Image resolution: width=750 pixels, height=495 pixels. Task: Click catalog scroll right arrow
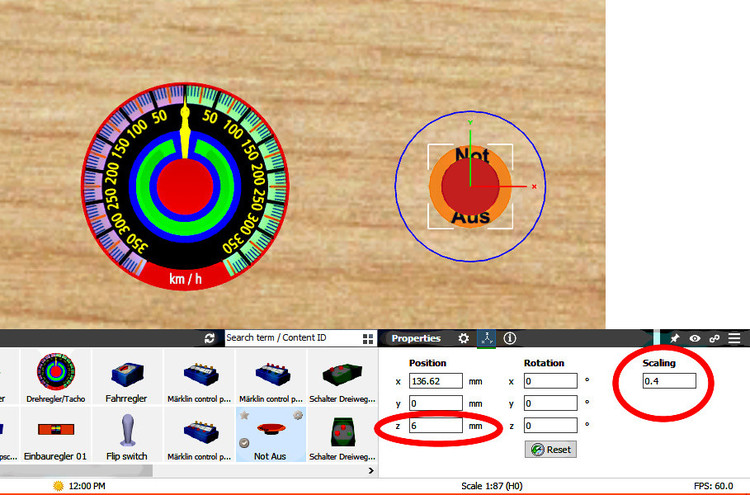coord(371,471)
